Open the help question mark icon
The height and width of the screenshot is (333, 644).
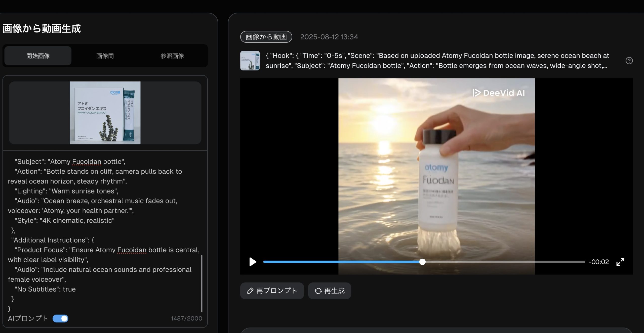click(629, 60)
